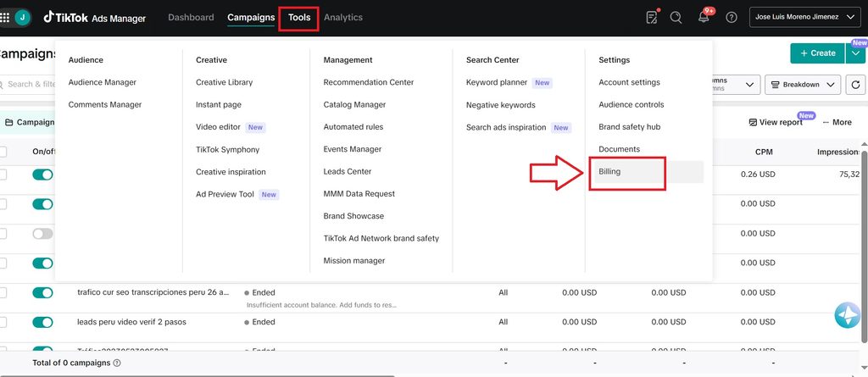Open Dashboard tab

point(191,17)
